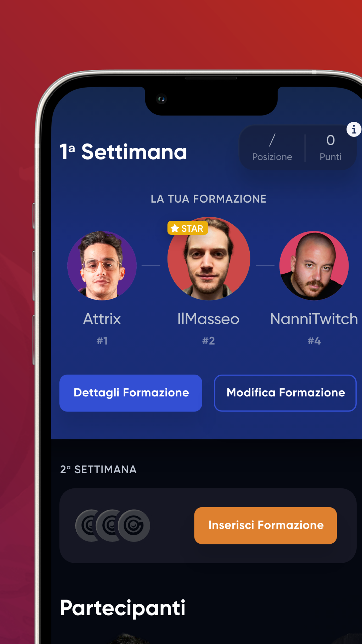Tap the Punti score value
The height and width of the screenshot is (644, 362).
[330, 140]
